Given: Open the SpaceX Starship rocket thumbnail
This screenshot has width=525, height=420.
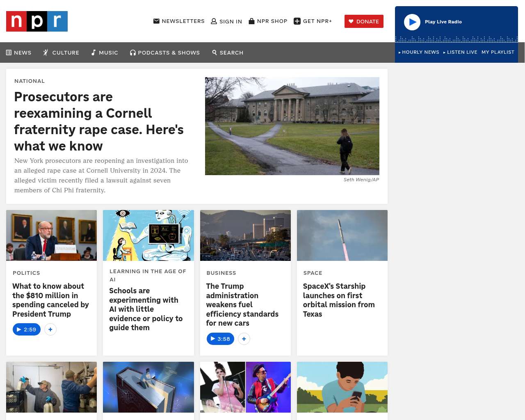Looking at the screenshot, I should pyautogui.click(x=342, y=235).
